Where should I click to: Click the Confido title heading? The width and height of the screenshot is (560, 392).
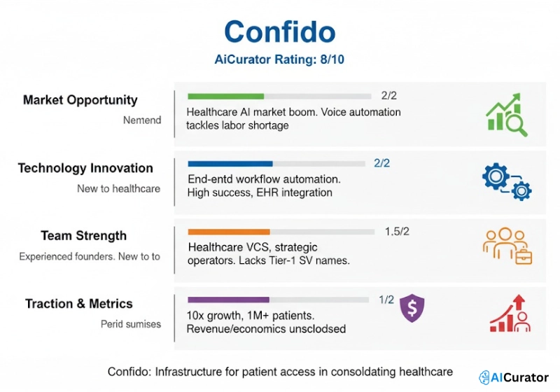coord(279,32)
